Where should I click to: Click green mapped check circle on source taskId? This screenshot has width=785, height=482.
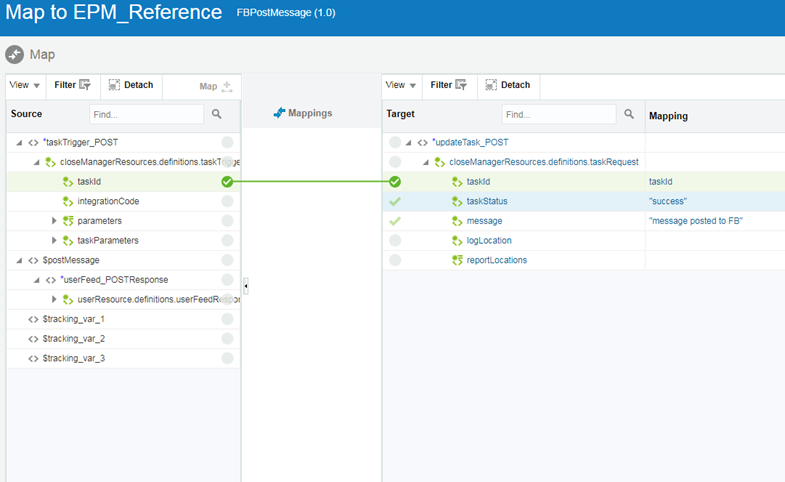[x=227, y=182]
